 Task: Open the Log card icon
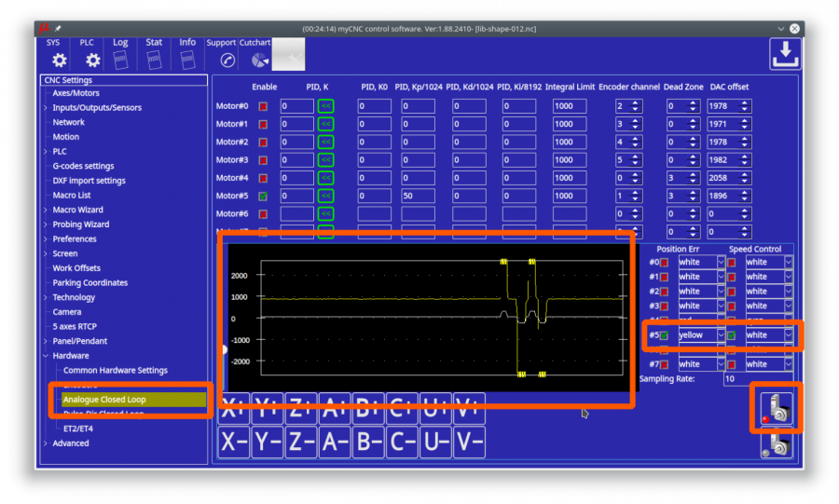click(x=120, y=60)
